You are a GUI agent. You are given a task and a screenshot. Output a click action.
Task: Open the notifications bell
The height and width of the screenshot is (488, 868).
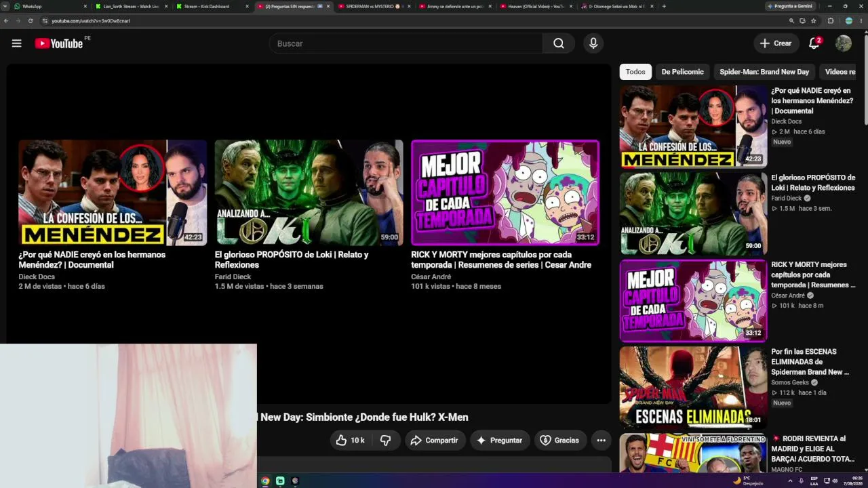pyautogui.click(x=814, y=43)
